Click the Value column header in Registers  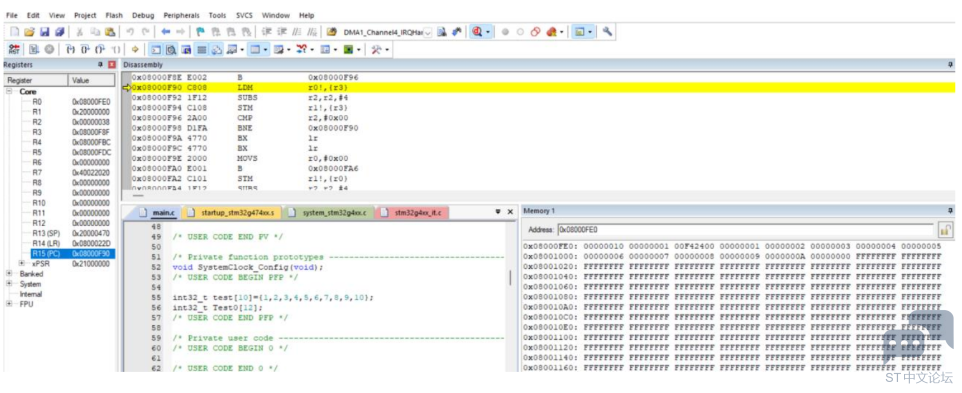[x=91, y=80]
